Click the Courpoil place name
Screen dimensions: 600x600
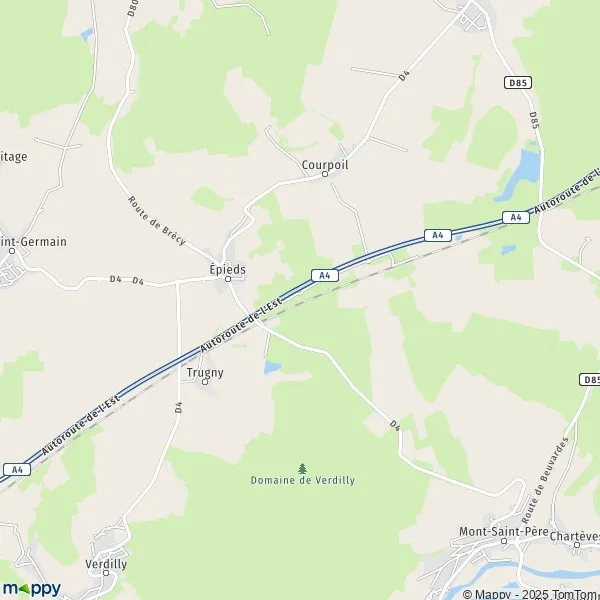pyautogui.click(x=325, y=165)
